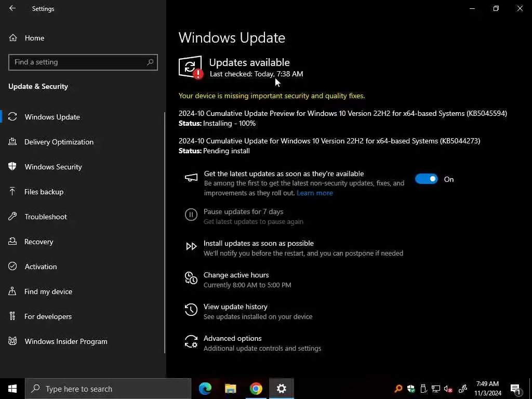Open the Windows Start menu
The image size is (532, 399).
coord(12,389)
